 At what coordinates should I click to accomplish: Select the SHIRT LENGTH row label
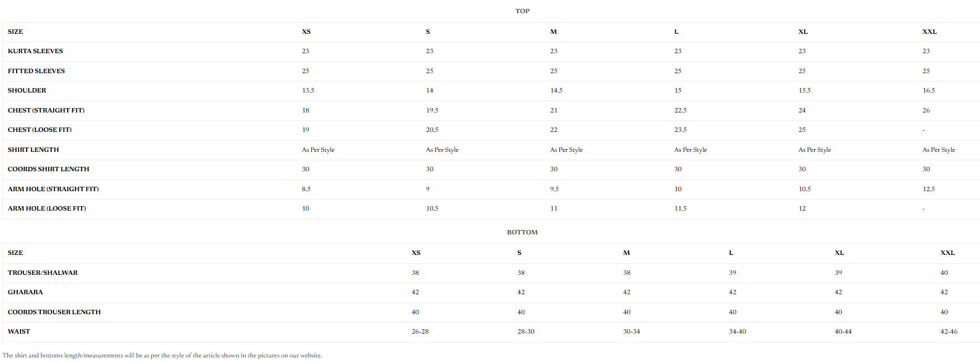pos(33,150)
